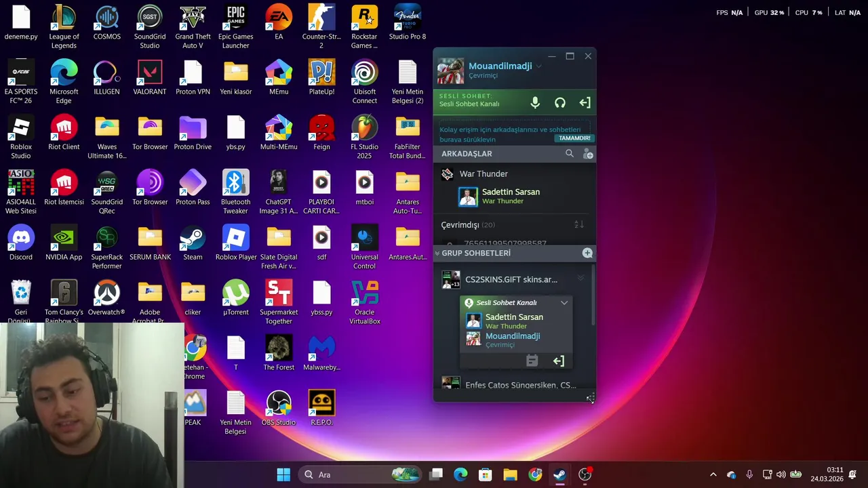Select SERUM BANK folder on desktop
Screen dimensions: 868x488
pos(150,243)
